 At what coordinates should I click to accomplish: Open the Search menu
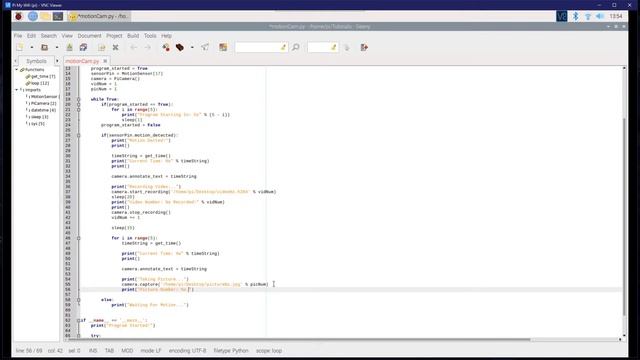point(49,36)
